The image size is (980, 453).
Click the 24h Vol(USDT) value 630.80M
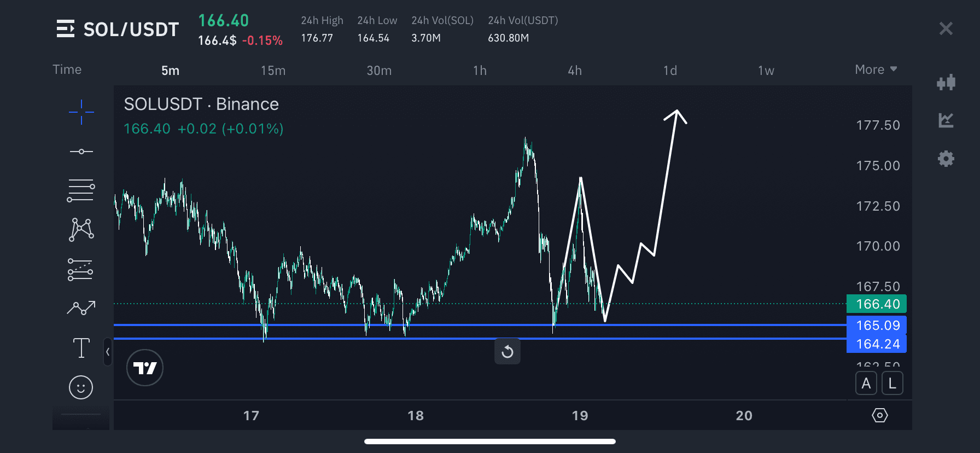click(508, 38)
